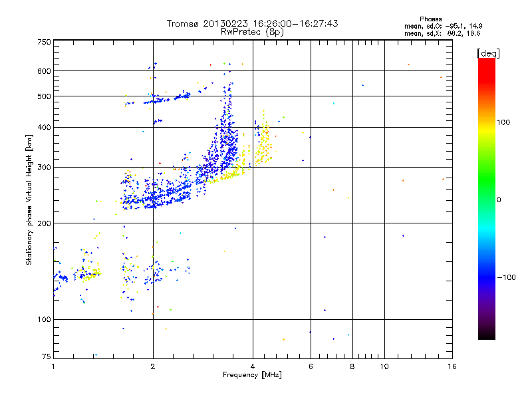Click the x-axis tick label "1"
The width and height of the screenshot is (532, 399).
point(53,366)
